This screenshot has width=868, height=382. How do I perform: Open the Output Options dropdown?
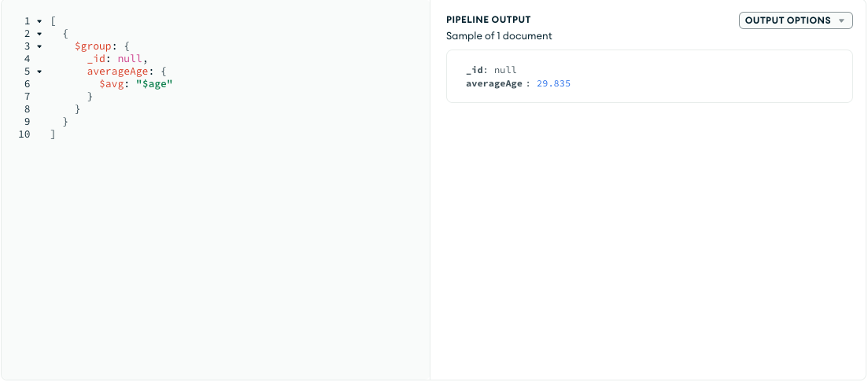796,20
